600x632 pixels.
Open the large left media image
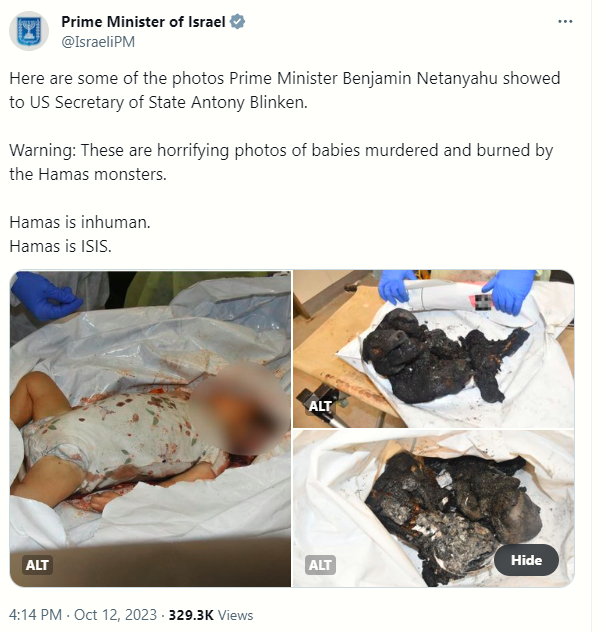coord(150,428)
